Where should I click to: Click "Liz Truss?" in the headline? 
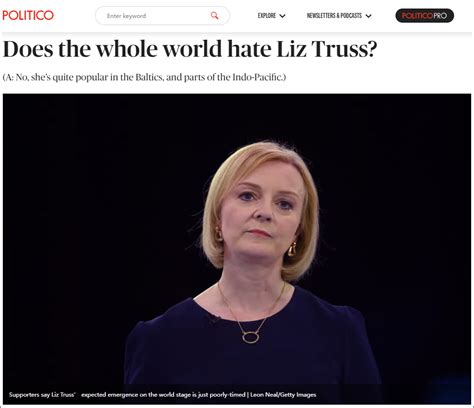click(x=327, y=49)
